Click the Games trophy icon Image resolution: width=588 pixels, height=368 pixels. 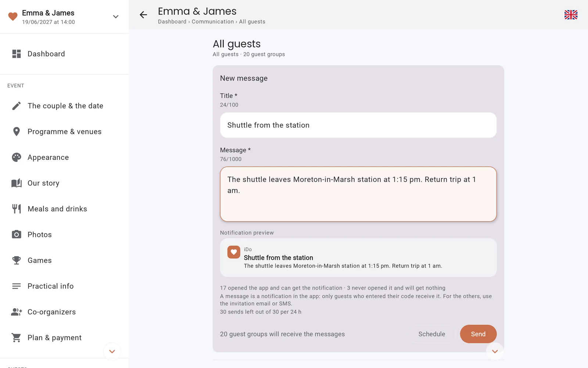click(17, 260)
